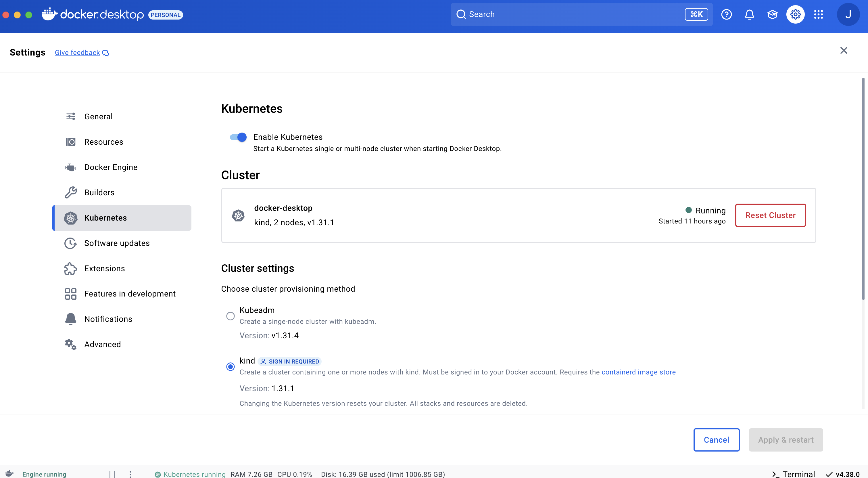Open engine options three-dot menu
The width and height of the screenshot is (868, 478).
click(x=130, y=474)
